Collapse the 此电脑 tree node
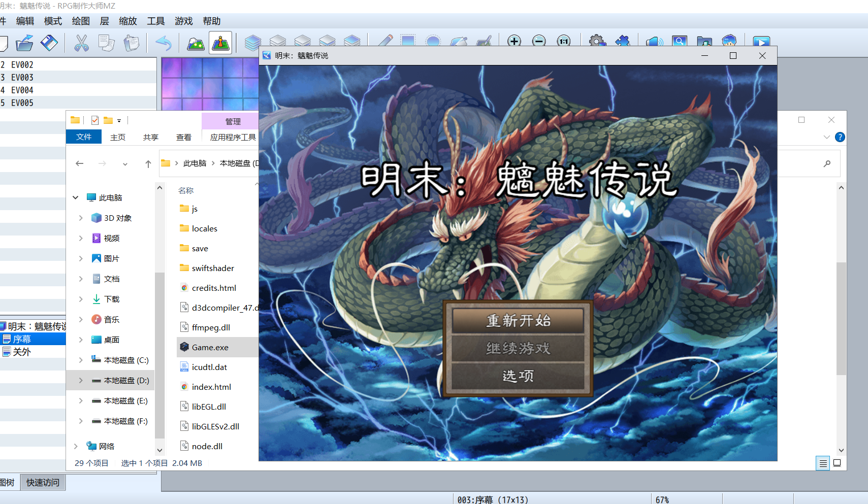This screenshot has width=868, height=504. coord(76,197)
